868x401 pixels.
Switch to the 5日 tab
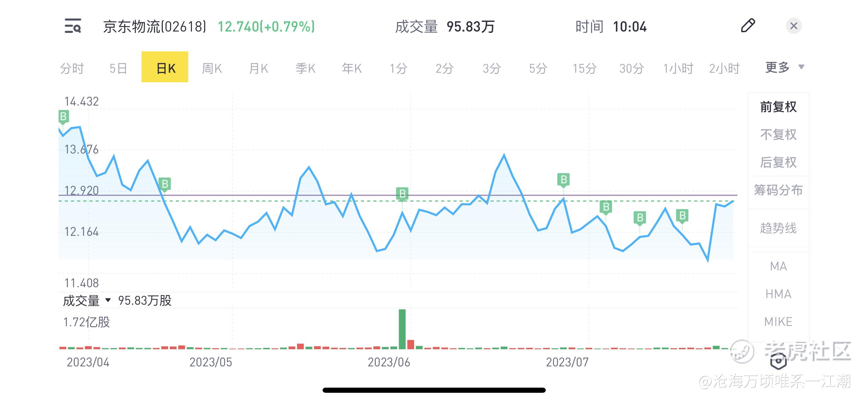click(x=118, y=68)
